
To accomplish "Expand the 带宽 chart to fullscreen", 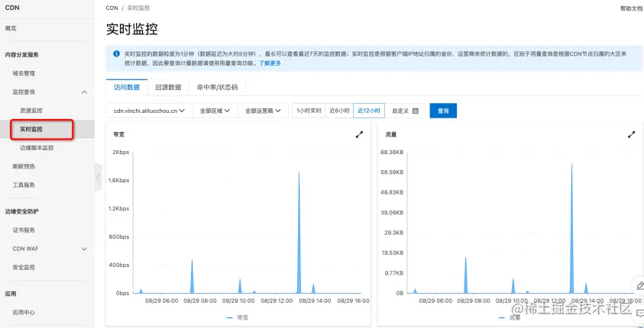I will coord(359,134).
